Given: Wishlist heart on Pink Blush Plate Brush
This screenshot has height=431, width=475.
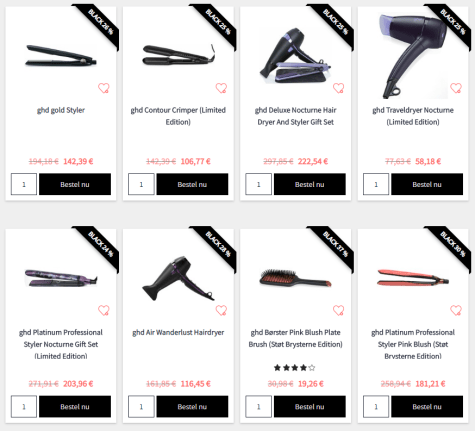Looking at the screenshot, I should [x=339, y=310].
